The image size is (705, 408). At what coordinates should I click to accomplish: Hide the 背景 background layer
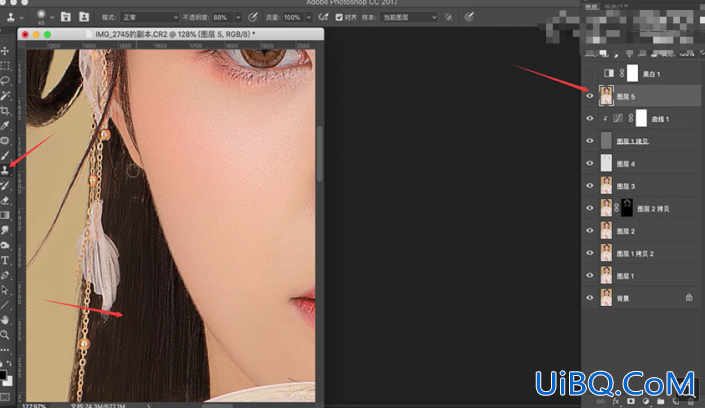point(590,298)
